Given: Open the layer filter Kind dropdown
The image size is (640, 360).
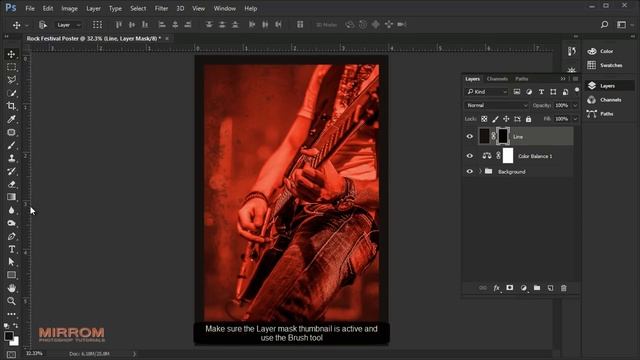Looking at the screenshot, I should click(x=487, y=92).
